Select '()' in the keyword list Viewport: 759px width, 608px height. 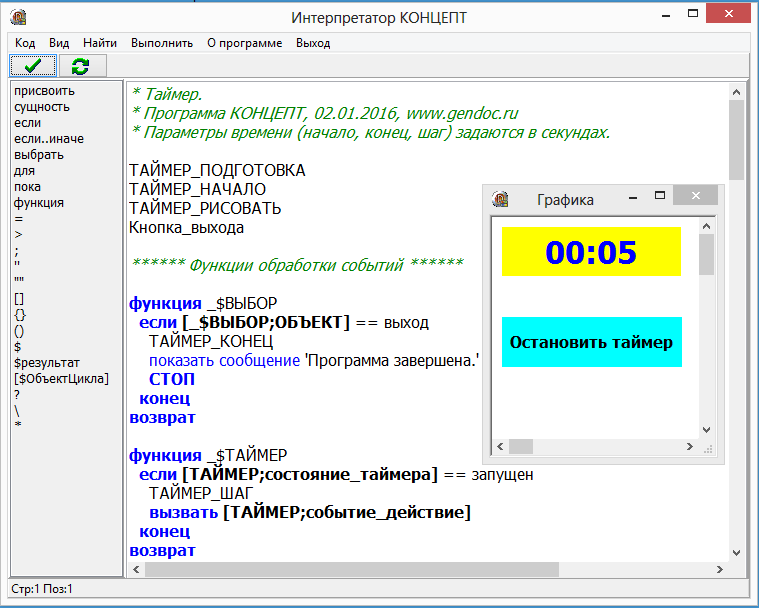click(x=19, y=331)
